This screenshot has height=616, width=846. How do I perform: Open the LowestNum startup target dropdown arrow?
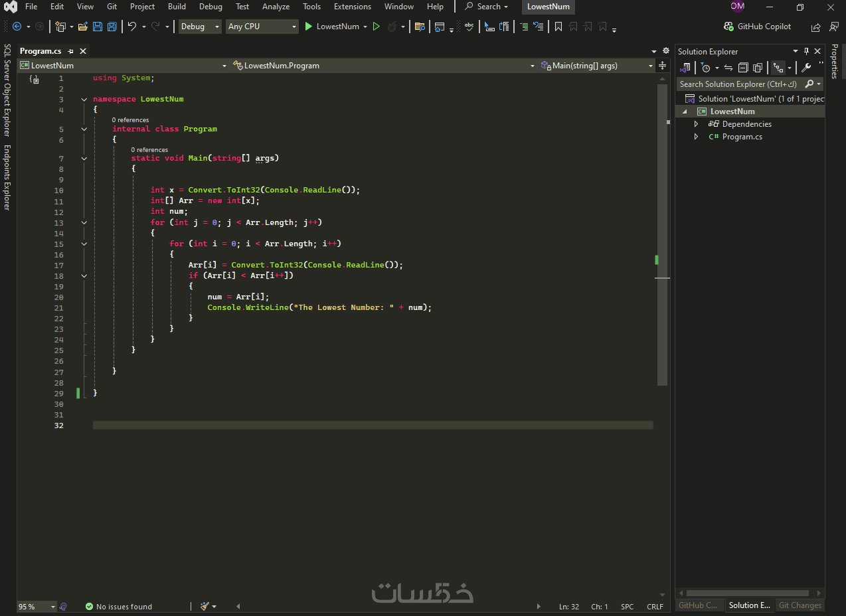click(x=365, y=27)
